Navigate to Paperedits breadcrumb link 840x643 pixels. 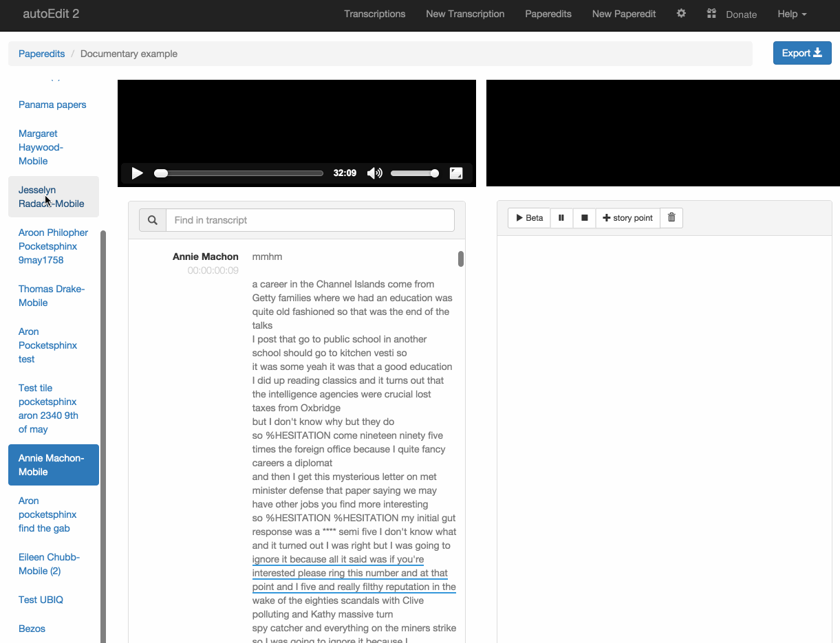click(x=41, y=54)
